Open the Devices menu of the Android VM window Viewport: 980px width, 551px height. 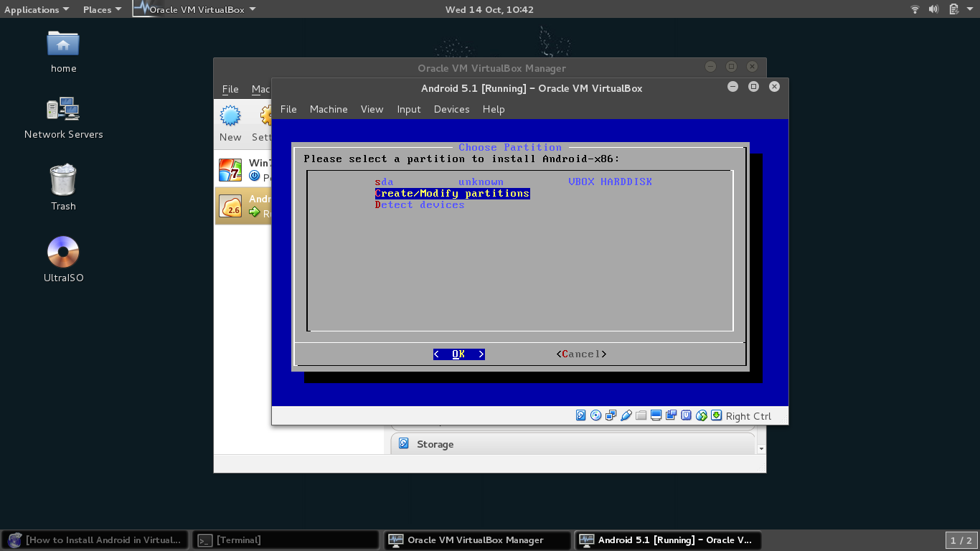click(x=451, y=109)
